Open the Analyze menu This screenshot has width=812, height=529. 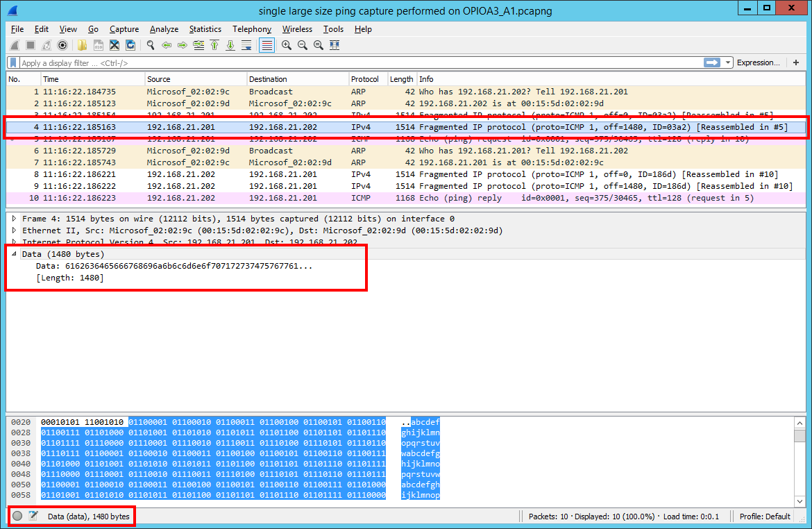point(164,29)
